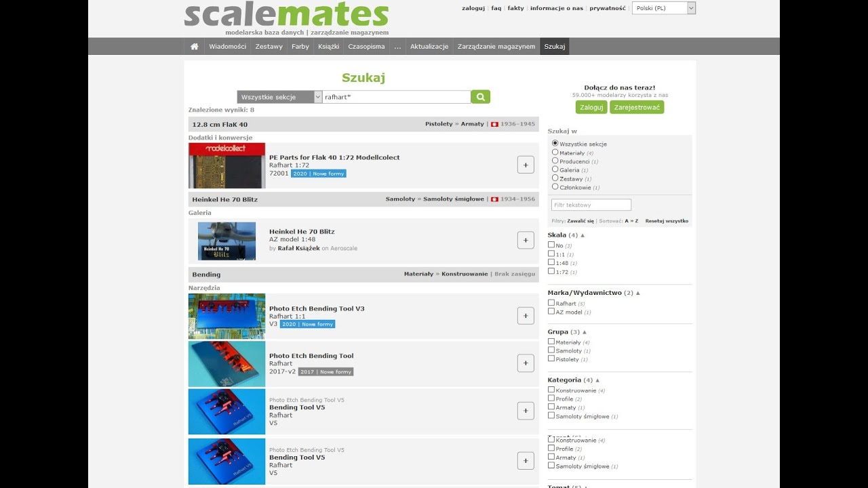The width and height of the screenshot is (868, 488).
Task: Open the prywatność link
Action: (x=608, y=8)
